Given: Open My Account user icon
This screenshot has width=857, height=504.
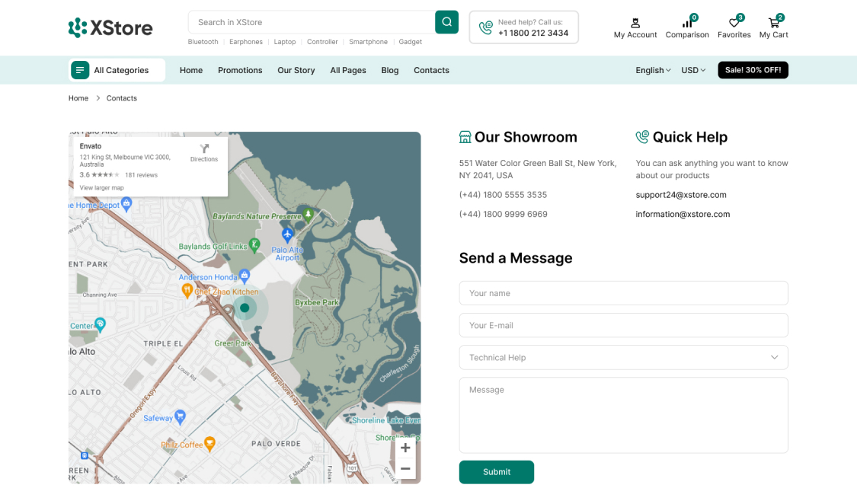Looking at the screenshot, I should (x=635, y=23).
